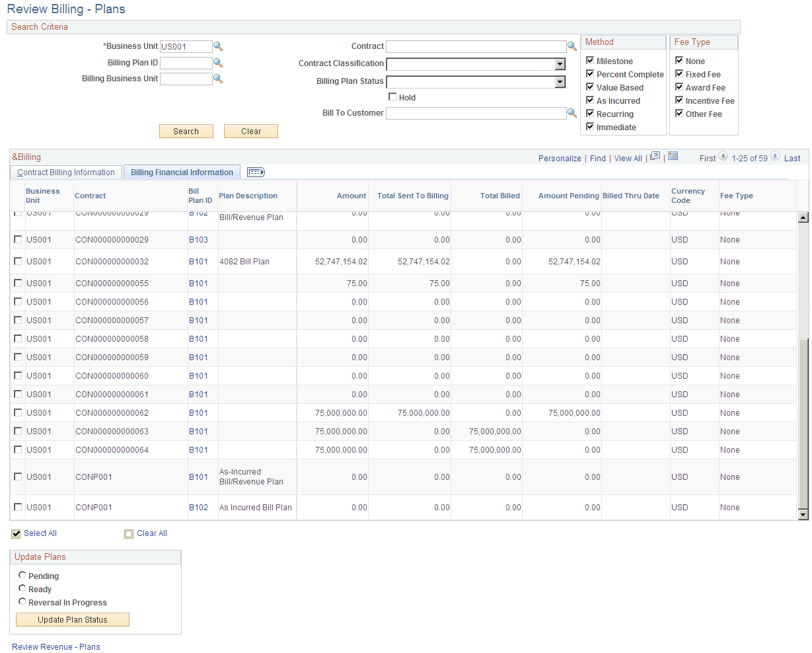Open the Bill To Customer lookup
The width and height of the screenshot is (812, 653).
[572, 113]
